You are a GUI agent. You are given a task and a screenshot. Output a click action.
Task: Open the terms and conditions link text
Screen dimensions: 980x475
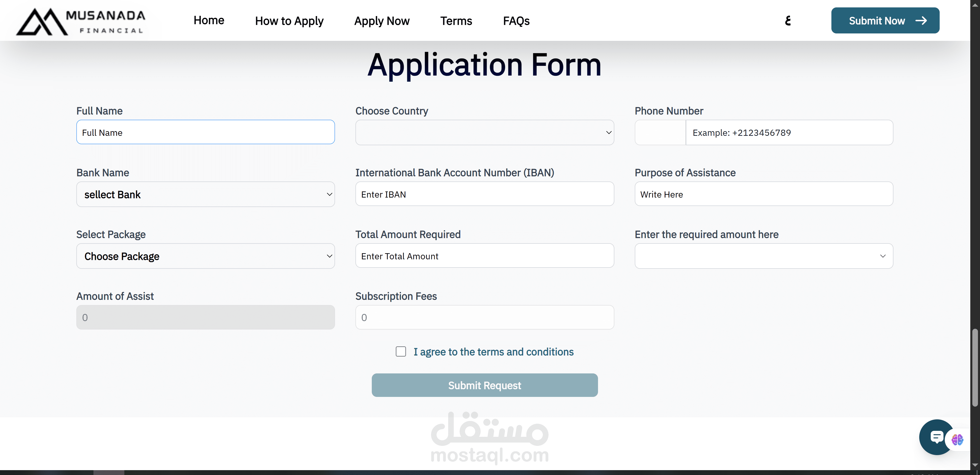(493, 352)
